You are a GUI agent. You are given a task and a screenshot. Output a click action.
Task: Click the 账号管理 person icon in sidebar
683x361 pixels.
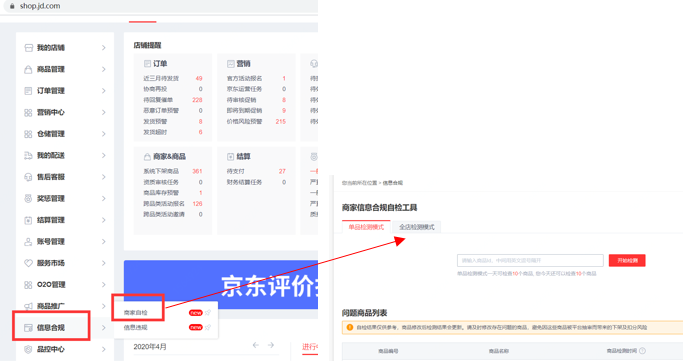28,242
